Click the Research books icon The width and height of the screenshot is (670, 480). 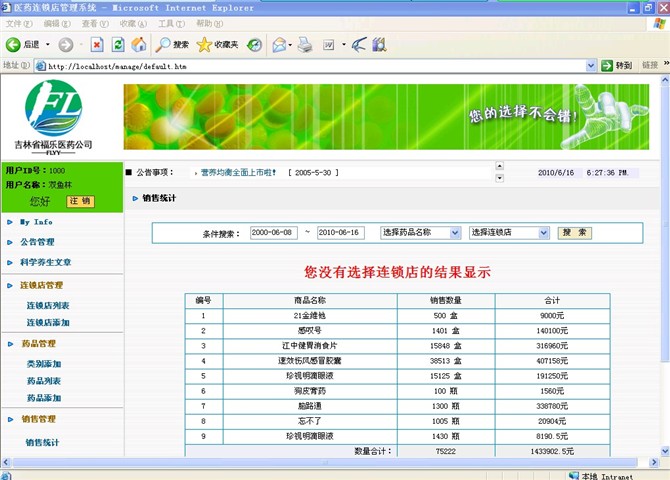[379, 44]
